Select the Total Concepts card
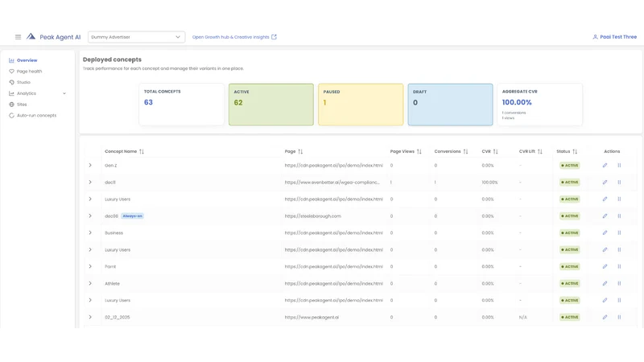 click(x=182, y=105)
